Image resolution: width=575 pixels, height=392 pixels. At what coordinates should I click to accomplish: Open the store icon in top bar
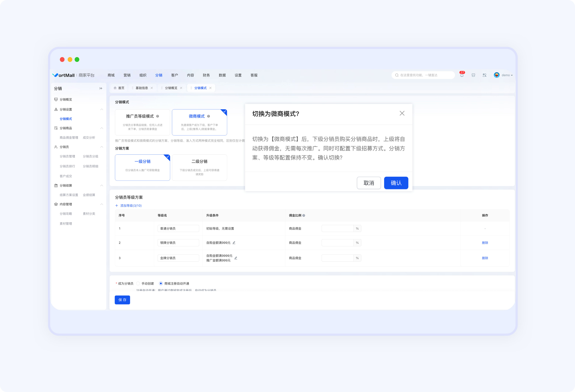click(473, 75)
